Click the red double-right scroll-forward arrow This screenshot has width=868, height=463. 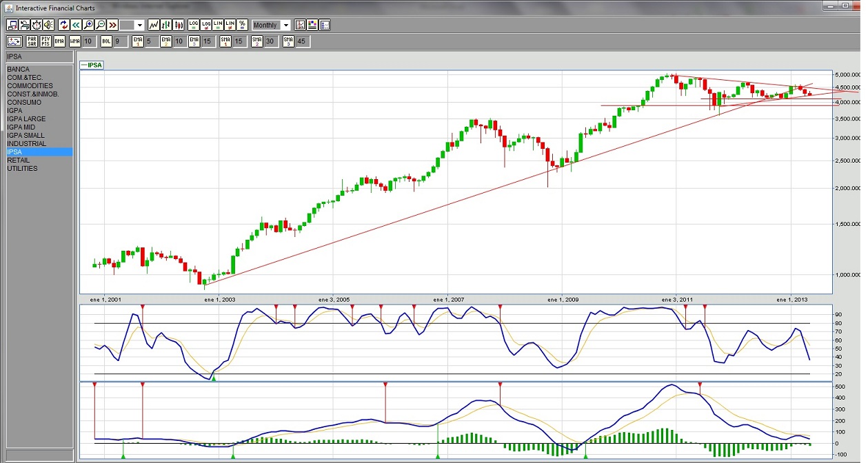click(x=113, y=25)
